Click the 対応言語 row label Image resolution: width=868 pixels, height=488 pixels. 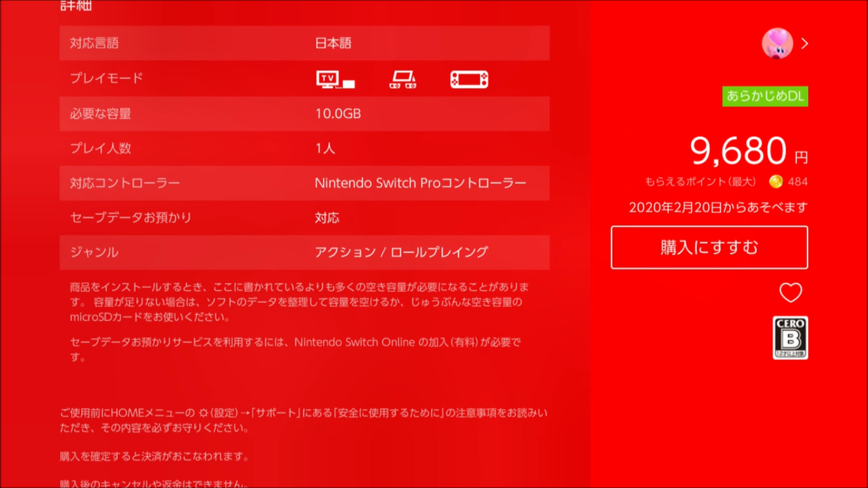click(94, 43)
